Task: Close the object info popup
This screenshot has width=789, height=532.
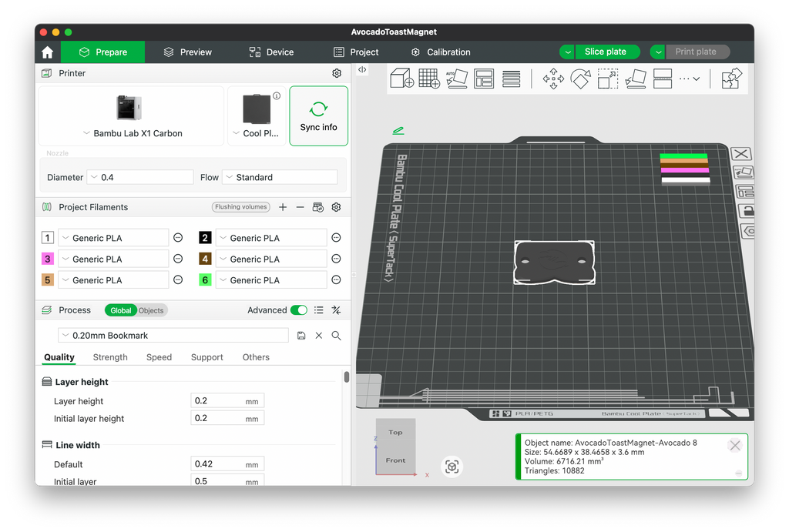Action: point(734,446)
